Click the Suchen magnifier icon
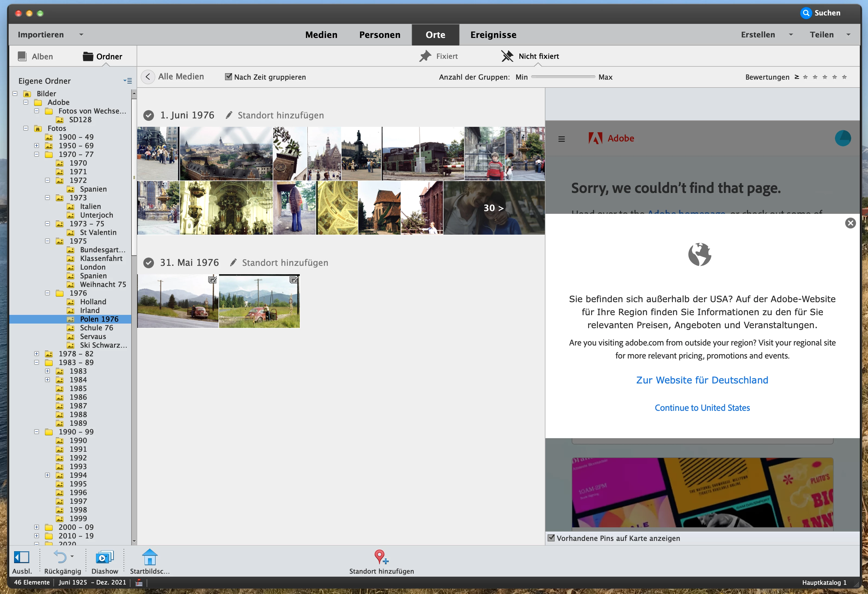The height and width of the screenshot is (594, 868). pos(806,13)
